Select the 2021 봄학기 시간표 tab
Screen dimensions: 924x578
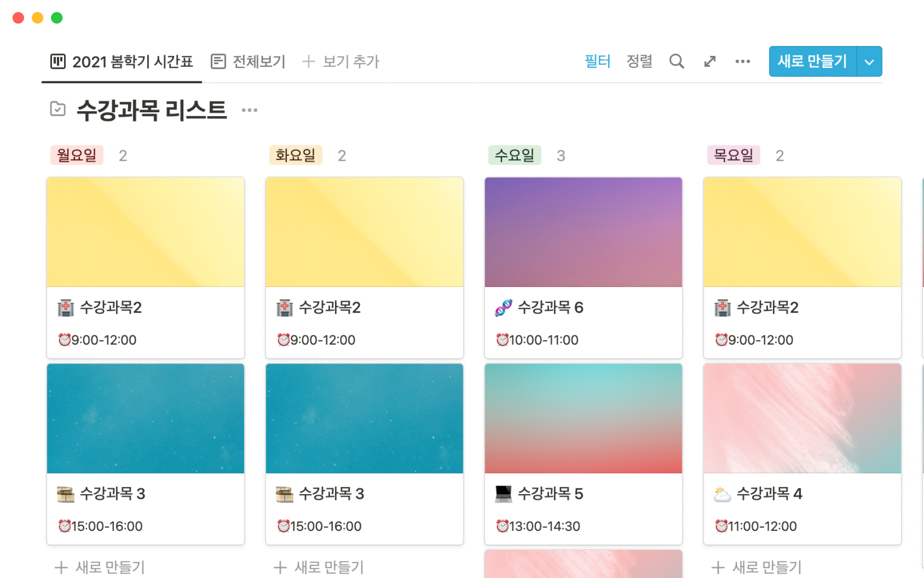(122, 62)
